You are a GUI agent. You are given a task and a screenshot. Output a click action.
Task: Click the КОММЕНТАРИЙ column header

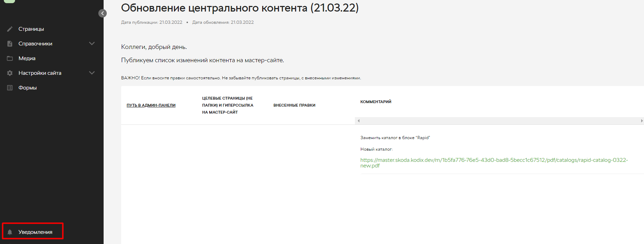pyautogui.click(x=376, y=102)
